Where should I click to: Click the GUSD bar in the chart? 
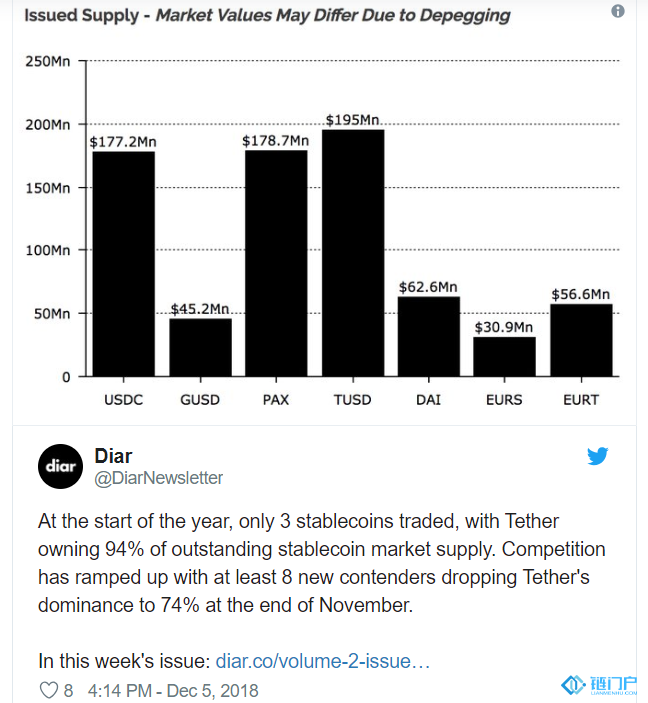[200, 346]
